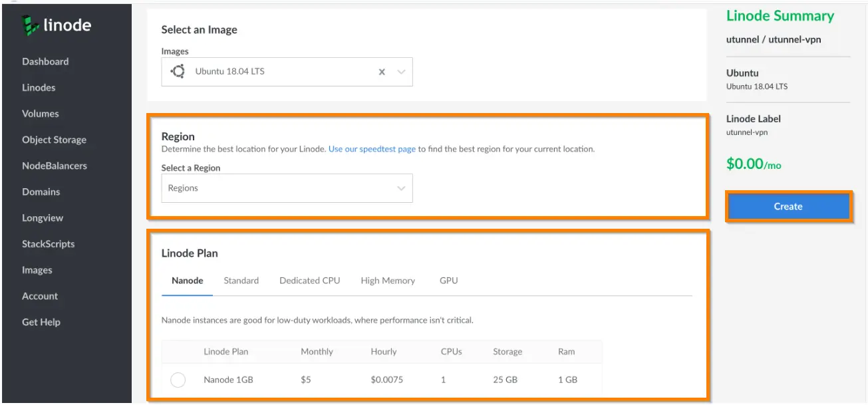The image size is (868, 405).
Task: Click the $0.00/mo summary price
Action: (754, 164)
